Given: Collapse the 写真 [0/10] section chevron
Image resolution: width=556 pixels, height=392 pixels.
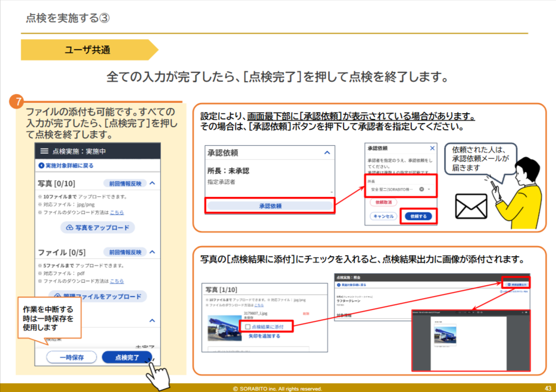Looking at the screenshot, I should coord(152,183).
